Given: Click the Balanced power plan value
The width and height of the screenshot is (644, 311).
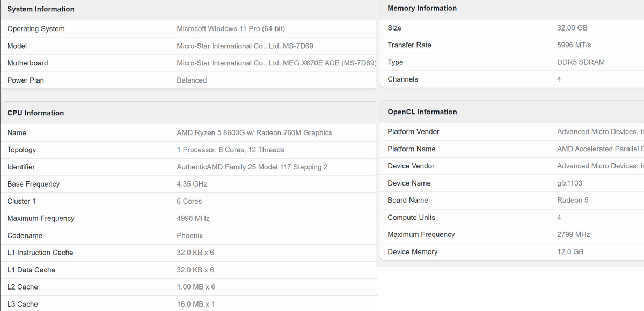Looking at the screenshot, I should pos(192,80).
